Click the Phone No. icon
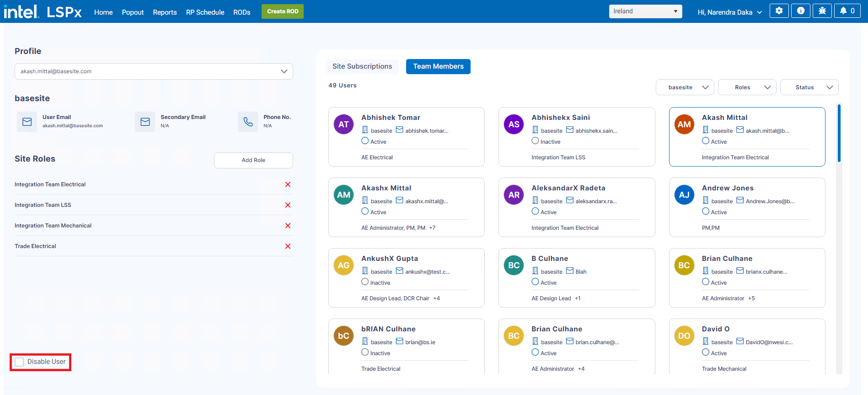Screen dimensions: 868x395 (x=248, y=122)
